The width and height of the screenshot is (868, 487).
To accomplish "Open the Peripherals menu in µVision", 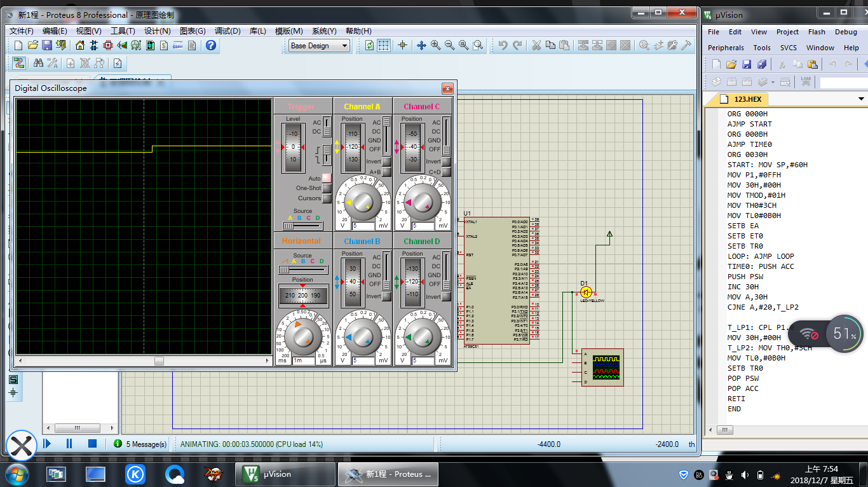I will tap(726, 48).
